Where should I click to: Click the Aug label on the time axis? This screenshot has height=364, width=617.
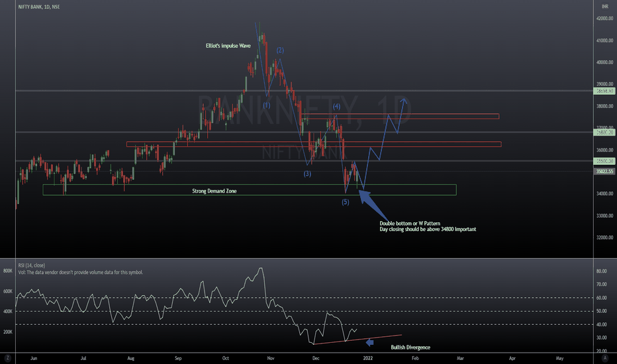(x=131, y=358)
